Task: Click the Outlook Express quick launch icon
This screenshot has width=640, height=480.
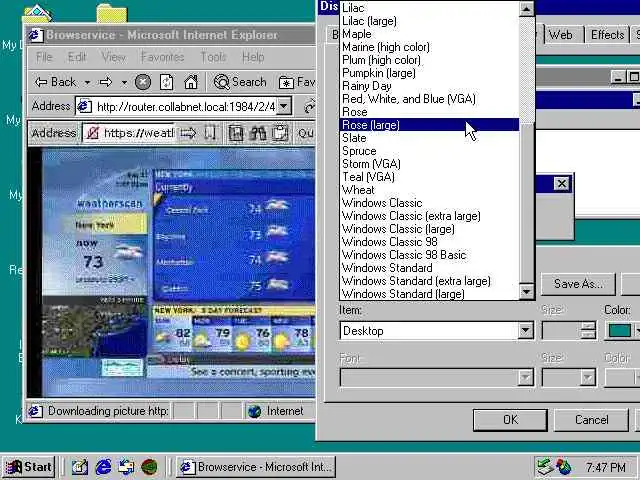Action: [x=127, y=467]
